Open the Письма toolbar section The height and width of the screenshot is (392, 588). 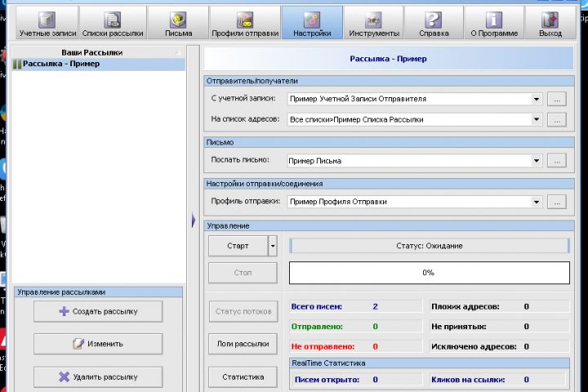pyautogui.click(x=178, y=23)
